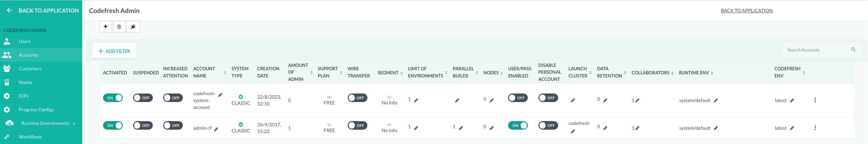Edit the admin-cf account name pencil
Viewport: 868px width, 144px height.
point(216,129)
